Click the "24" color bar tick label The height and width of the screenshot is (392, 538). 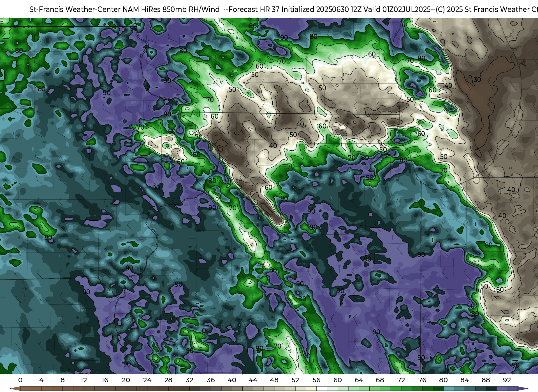[x=147, y=380]
